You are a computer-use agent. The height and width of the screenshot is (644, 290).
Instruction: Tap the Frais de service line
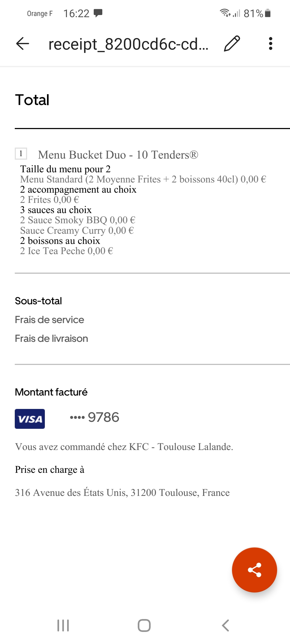click(49, 320)
